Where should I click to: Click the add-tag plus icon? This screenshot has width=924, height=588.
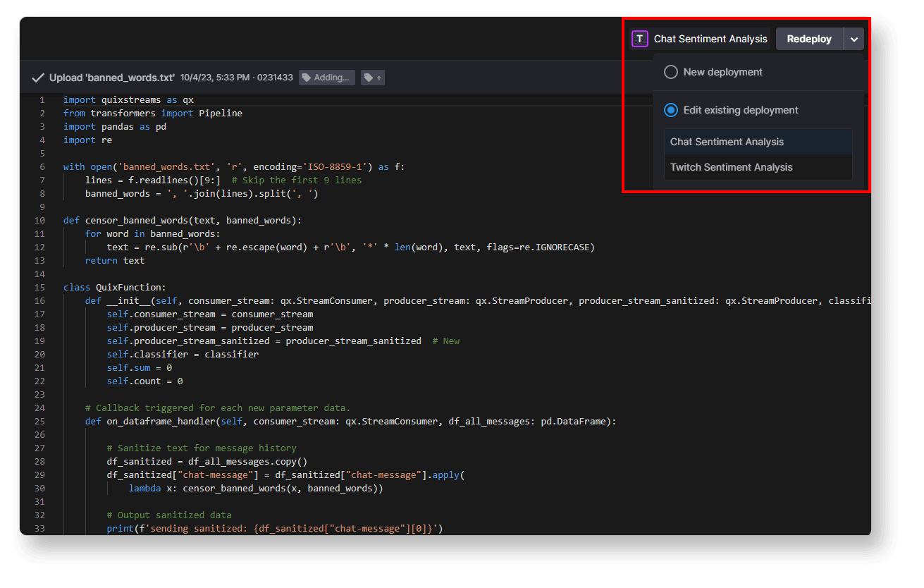coord(373,78)
